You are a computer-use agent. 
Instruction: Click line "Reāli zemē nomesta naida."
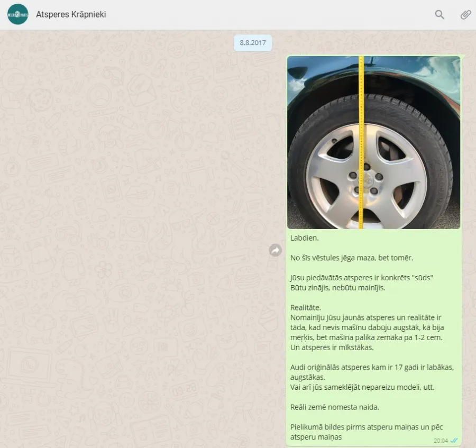tap(335, 407)
